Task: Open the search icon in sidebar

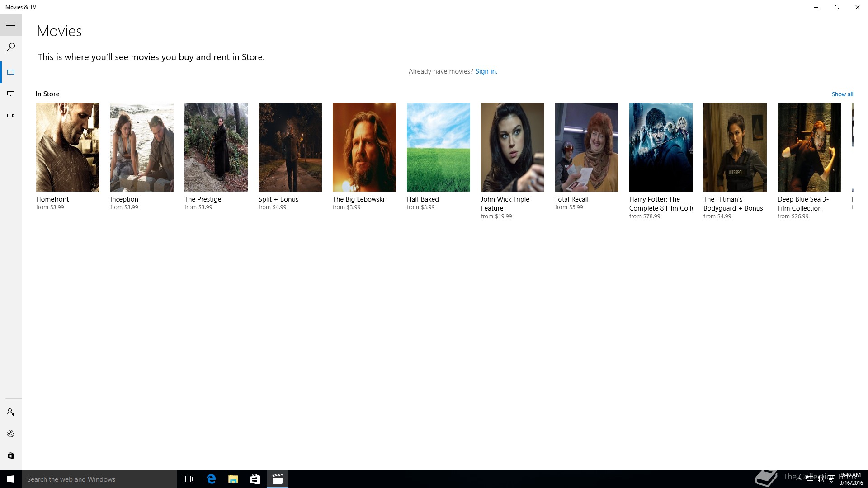Action: tap(11, 47)
